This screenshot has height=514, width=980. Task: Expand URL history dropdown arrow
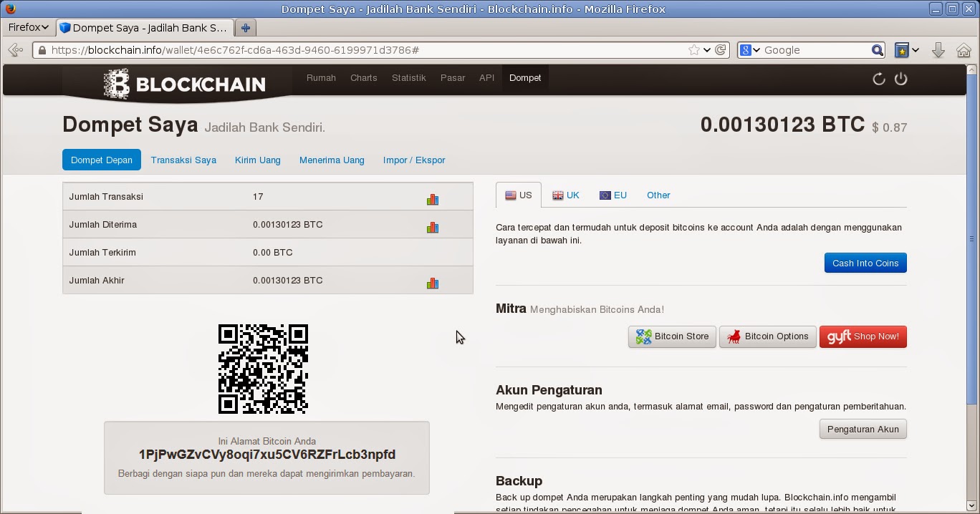point(707,50)
